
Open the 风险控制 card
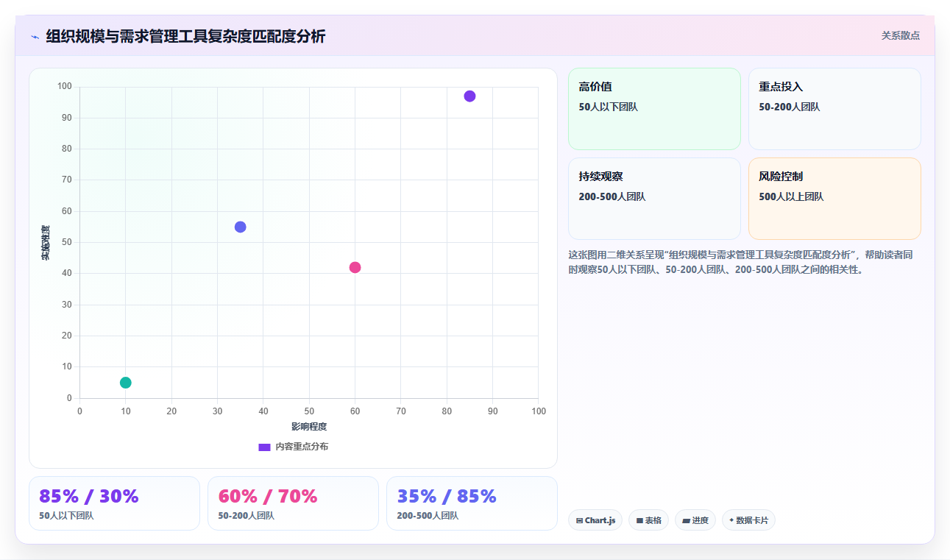(x=834, y=199)
